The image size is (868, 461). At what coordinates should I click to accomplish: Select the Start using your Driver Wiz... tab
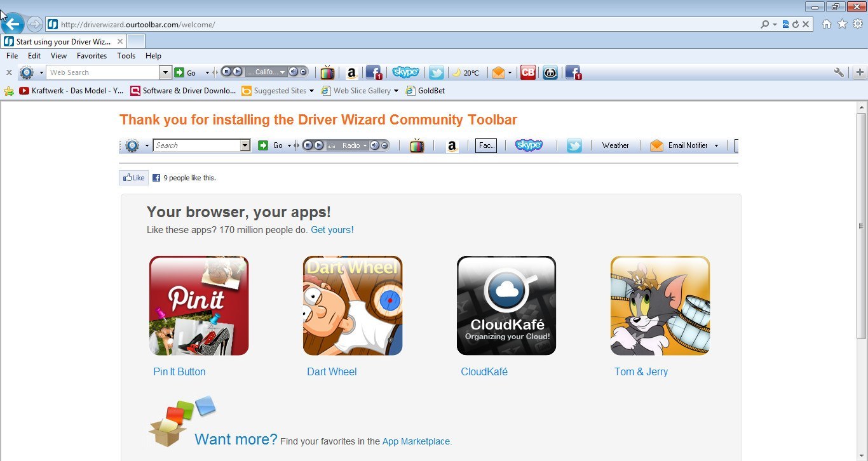pos(64,41)
